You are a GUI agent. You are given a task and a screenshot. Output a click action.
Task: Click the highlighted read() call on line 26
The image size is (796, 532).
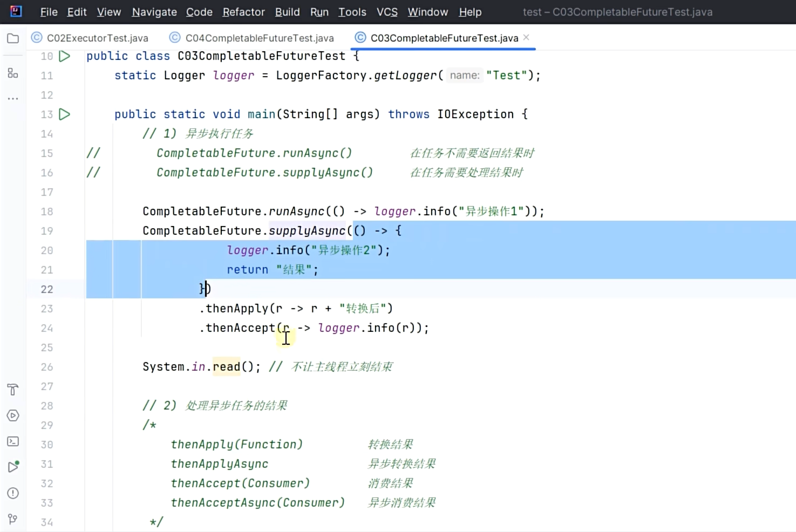coord(226,366)
